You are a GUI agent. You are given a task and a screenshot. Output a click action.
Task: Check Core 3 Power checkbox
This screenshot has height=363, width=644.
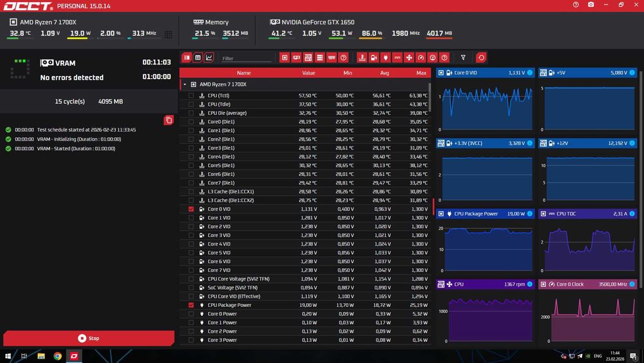191,340
